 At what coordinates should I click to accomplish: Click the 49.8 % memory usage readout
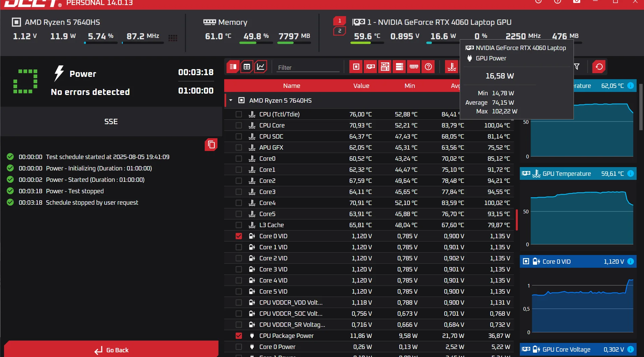click(x=256, y=36)
